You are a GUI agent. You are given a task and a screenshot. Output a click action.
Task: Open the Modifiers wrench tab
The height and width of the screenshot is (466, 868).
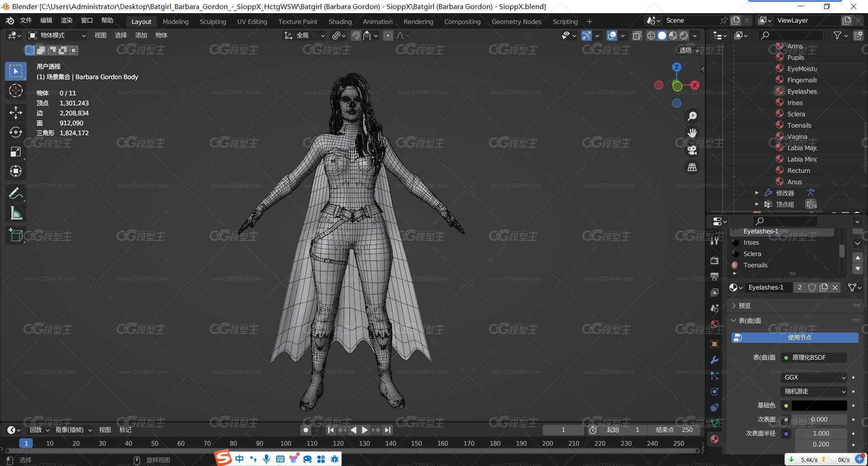pos(715,360)
